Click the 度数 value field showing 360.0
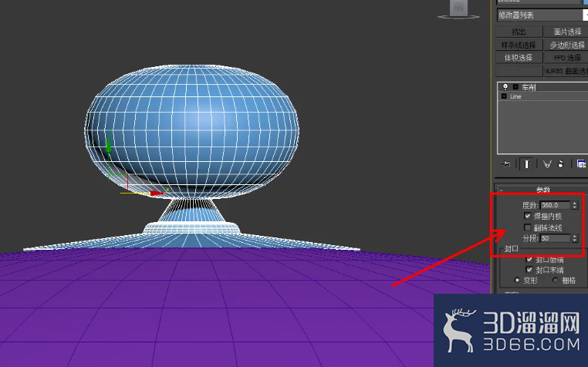This screenshot has width=588, height=367. [556, 205]
